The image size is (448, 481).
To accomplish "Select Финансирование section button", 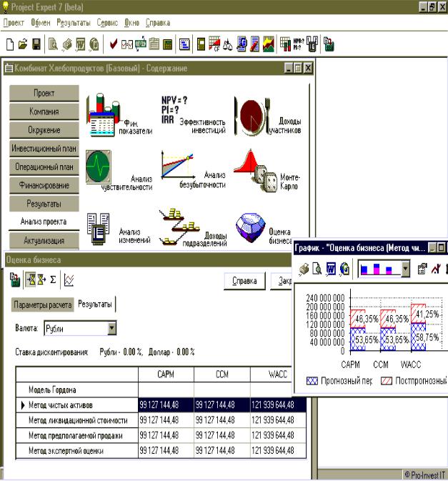I will (x=44, y=185).
